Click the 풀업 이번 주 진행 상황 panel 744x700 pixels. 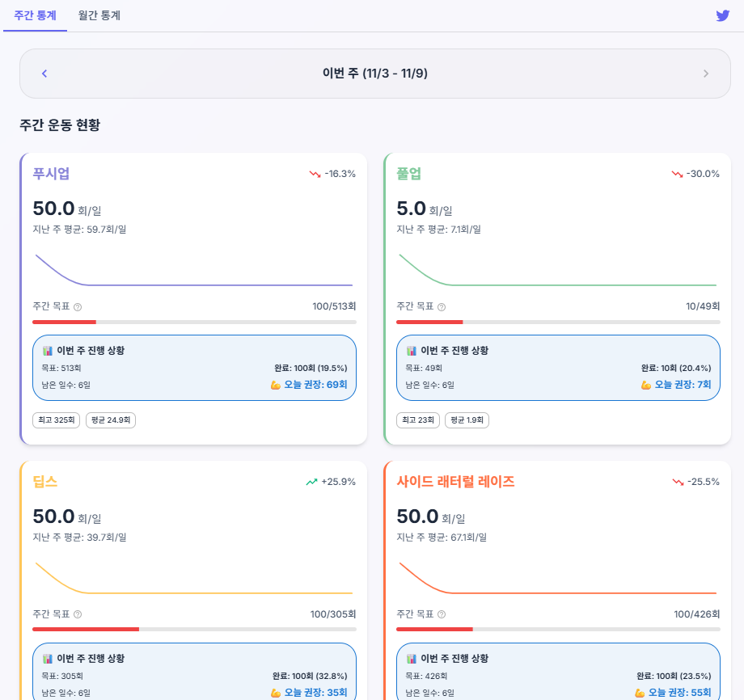pos(557,368)
